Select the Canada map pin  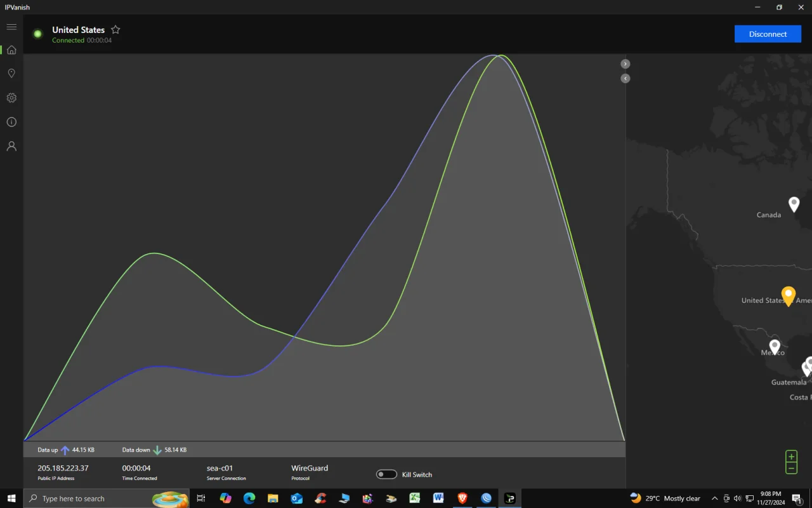click(x=794, y=204)
